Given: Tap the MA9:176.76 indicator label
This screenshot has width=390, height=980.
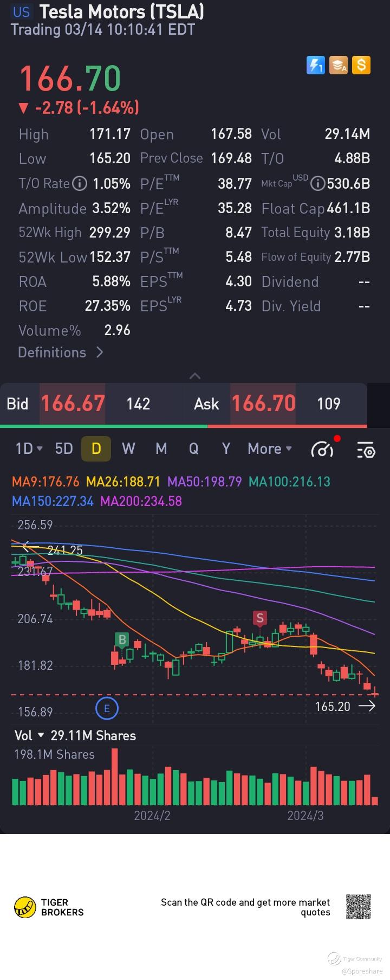Looking at the screenshot, I should tap(45, 482).
